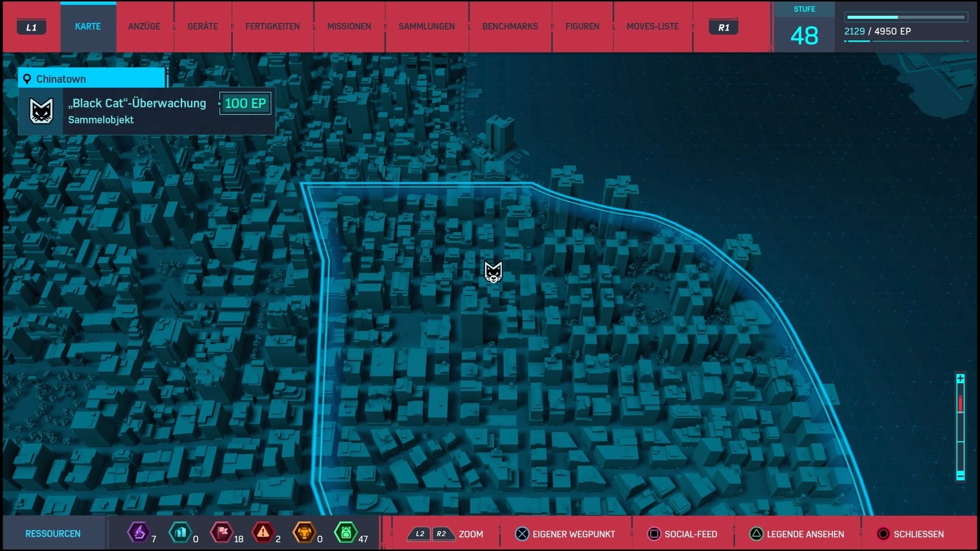This screenshot has width=980, height=551.
Task: Switch to the Figuren tab
Action: click(582, 27)
